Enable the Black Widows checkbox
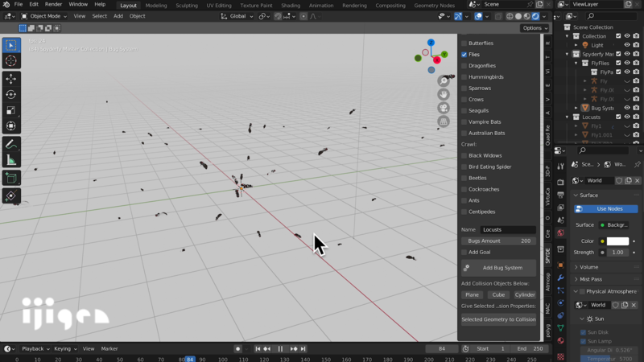 464,155
